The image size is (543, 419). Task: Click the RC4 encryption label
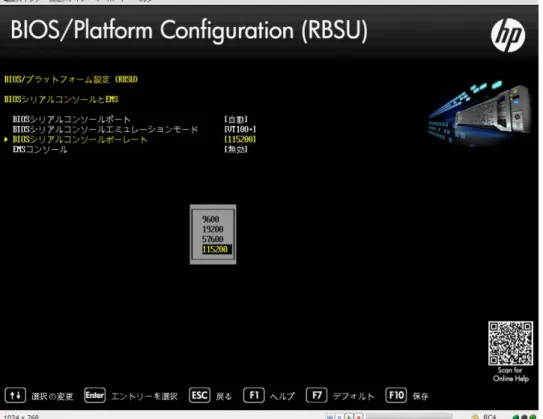point(490,417)
